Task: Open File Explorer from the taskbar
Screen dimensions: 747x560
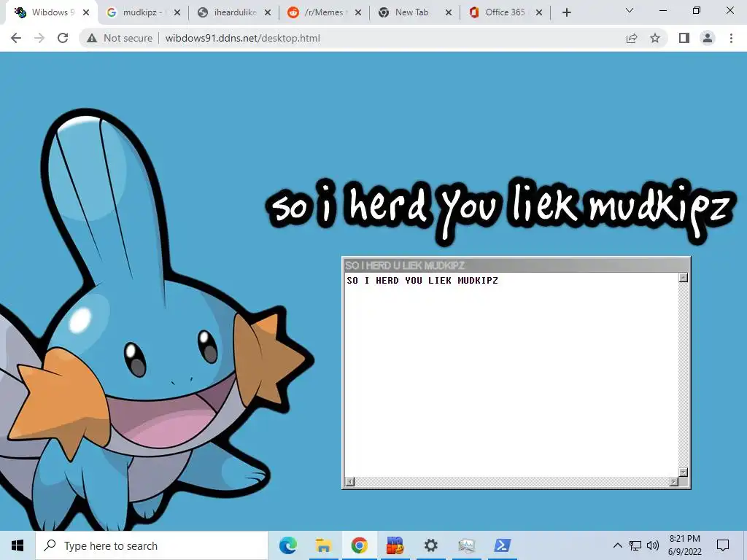Action: pos(323,545)
